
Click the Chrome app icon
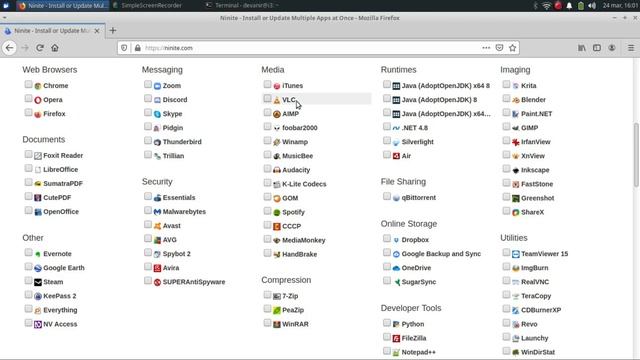coord(38,86)
